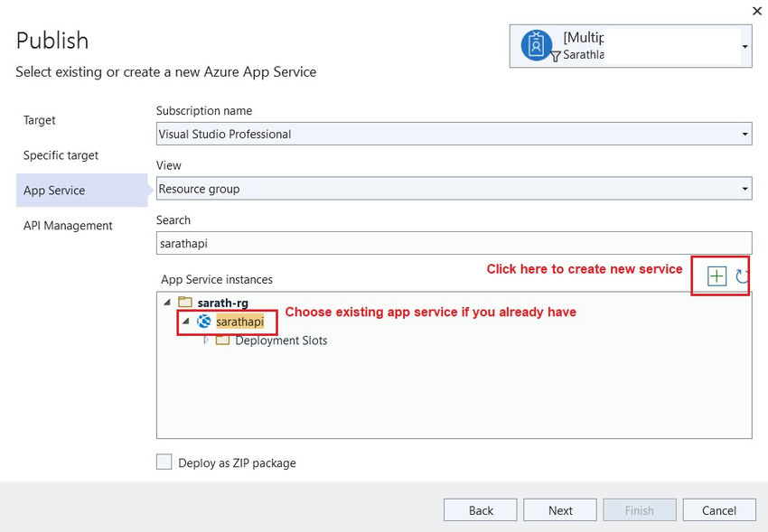Create a new App Service with plus icon
Viewport: 768px width, 532px height.
click(x=716, y=277)
